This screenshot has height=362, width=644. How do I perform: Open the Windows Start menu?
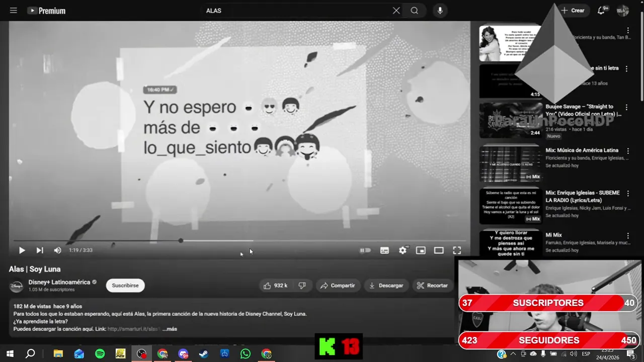(10, 353)
